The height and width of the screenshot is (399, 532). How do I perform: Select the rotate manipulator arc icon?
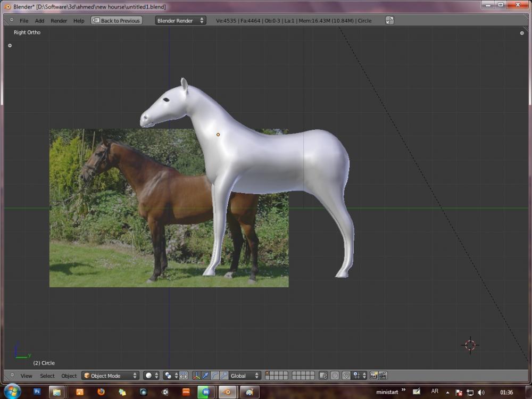(214, 376)
